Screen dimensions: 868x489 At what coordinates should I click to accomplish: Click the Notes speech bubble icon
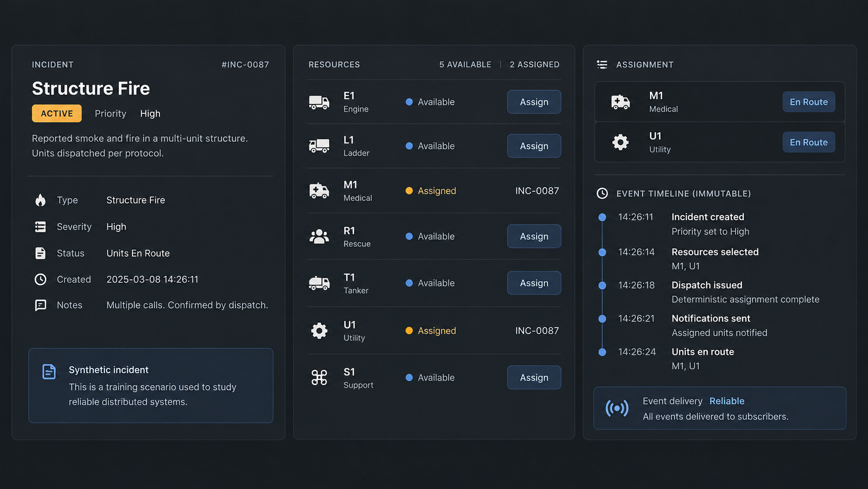click(40, 305)
